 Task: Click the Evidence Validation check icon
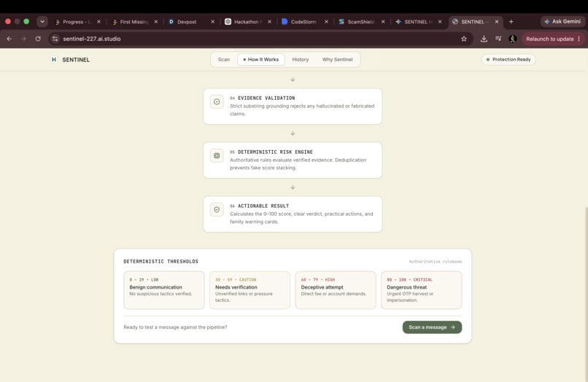pyautogui.click(x=217, y=101)
